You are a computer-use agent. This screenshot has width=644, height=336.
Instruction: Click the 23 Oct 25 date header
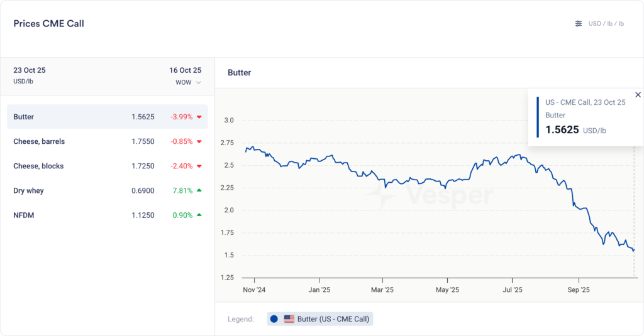point(30,70)
